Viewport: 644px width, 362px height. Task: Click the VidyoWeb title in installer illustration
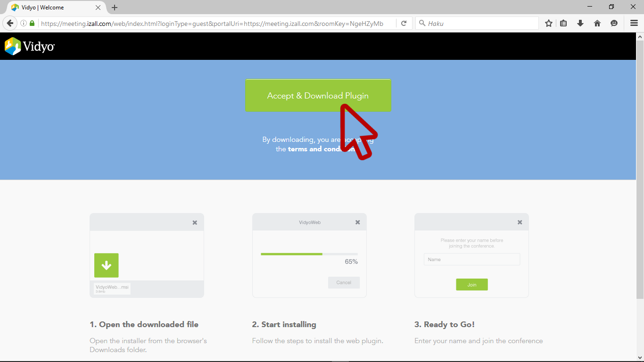point(310,222)
